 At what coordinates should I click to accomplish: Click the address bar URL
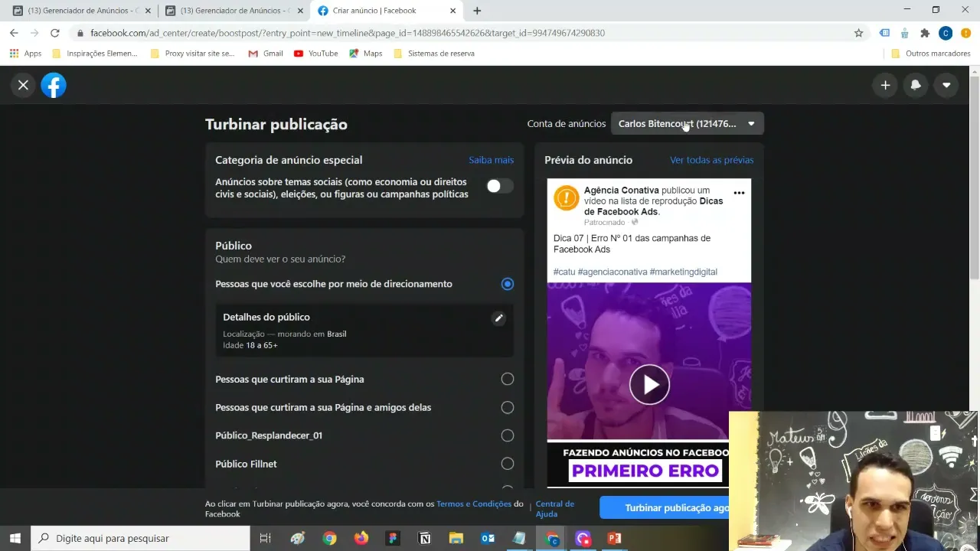point(348,33)
